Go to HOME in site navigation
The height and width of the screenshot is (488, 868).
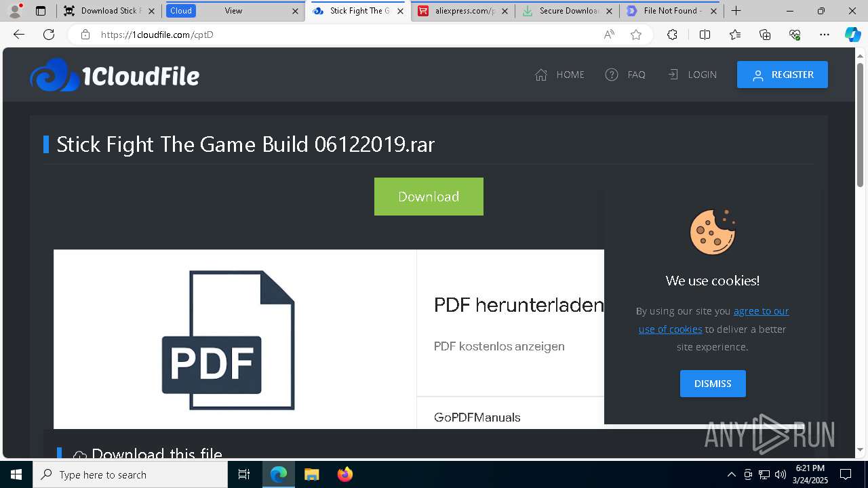point(559,75)
